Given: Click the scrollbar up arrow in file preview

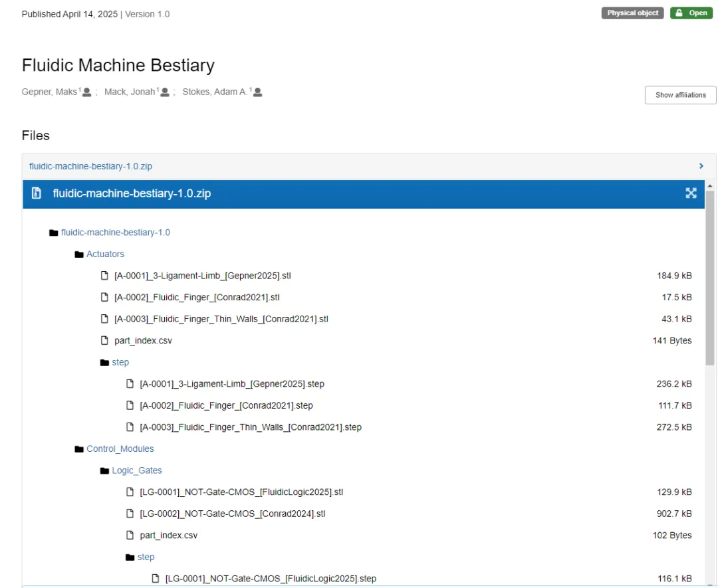Looking at the screenshot, I should pyautogui.click(x=710, y=186).
